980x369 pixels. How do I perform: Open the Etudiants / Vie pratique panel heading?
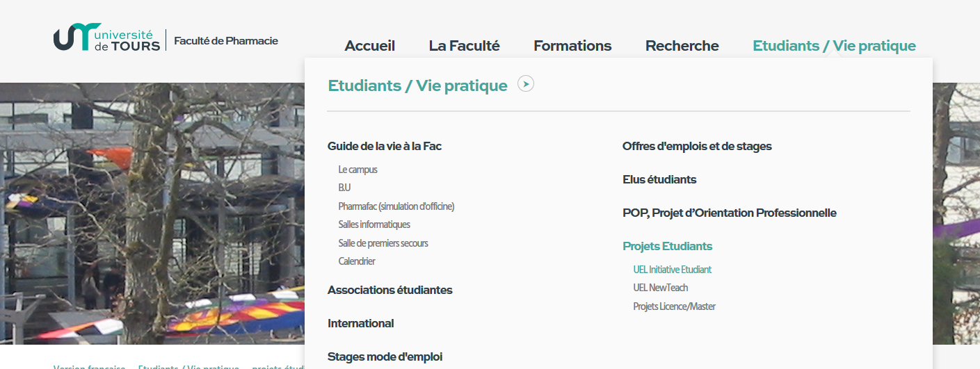click(417, 85)
